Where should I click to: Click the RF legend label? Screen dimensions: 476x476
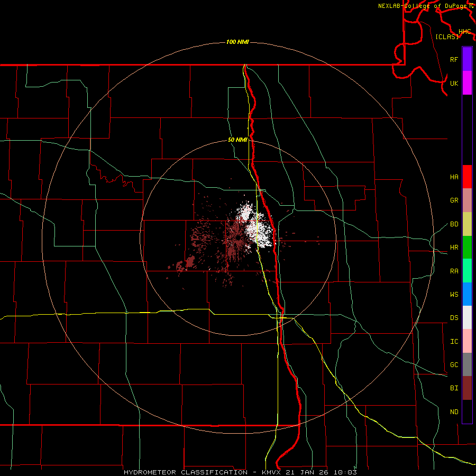pos(454,59)
